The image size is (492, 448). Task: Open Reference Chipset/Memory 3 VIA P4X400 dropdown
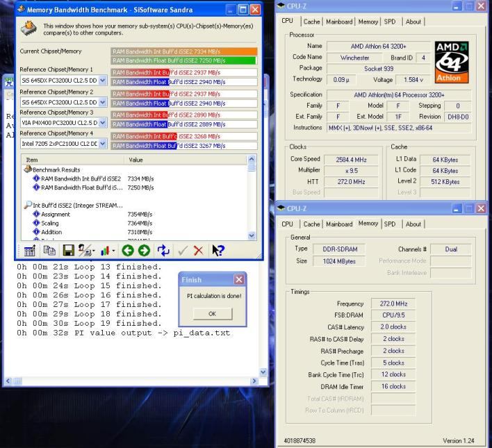tap(103, 123)
